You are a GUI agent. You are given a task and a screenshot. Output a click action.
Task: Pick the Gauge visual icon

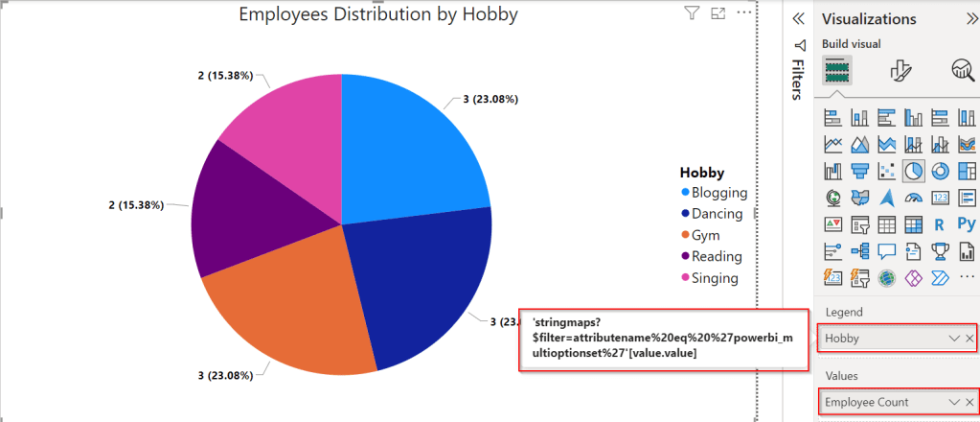(x=913, y=198)
